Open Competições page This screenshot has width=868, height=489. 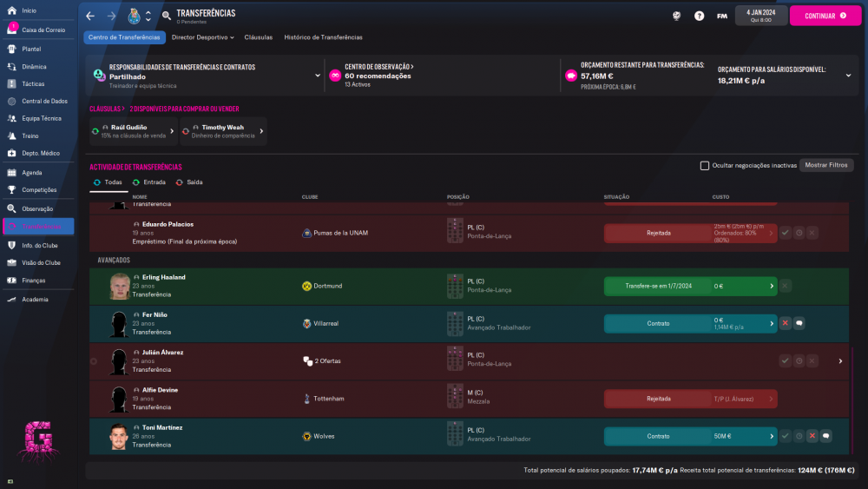click(39, 189)
